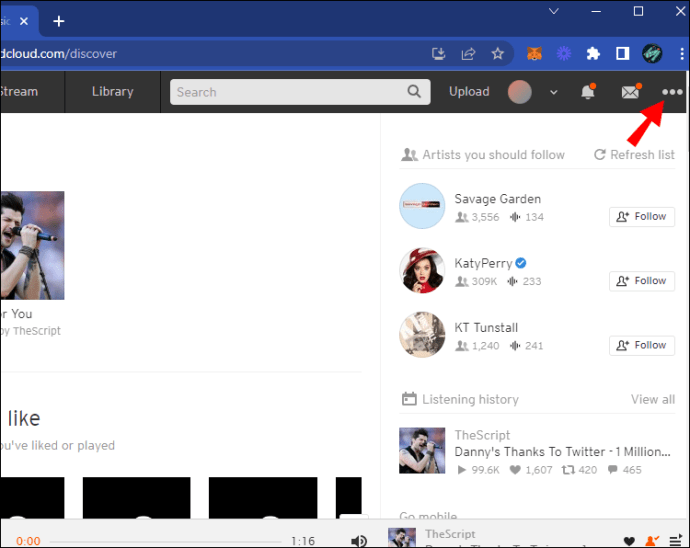Follow Savage Garden
Screen dimensions: 690x548
(x=641, y=216)
